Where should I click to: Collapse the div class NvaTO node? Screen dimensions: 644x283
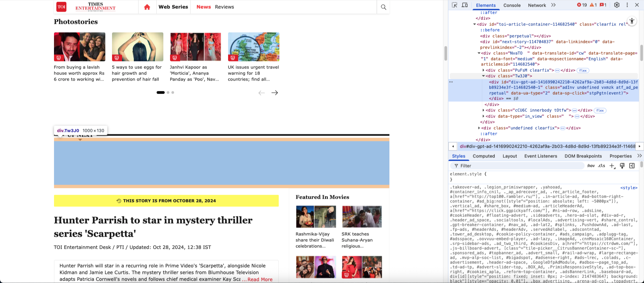click(479, 53)
